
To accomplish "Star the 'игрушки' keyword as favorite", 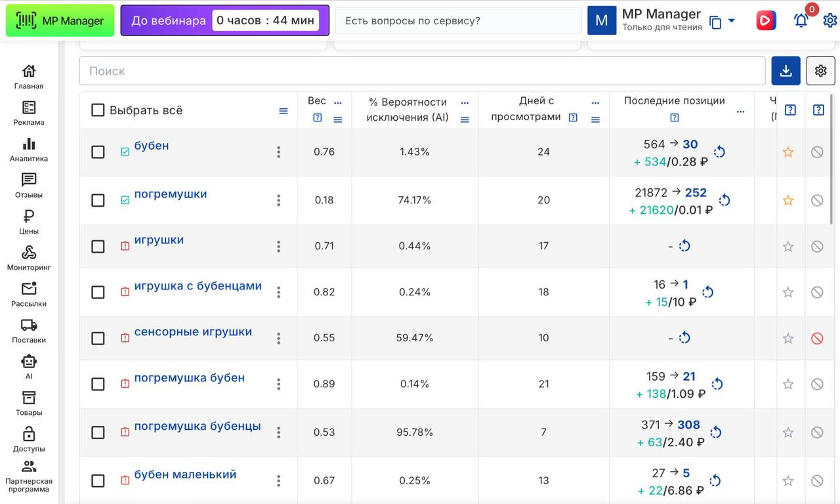I will [x=788, y=247].
